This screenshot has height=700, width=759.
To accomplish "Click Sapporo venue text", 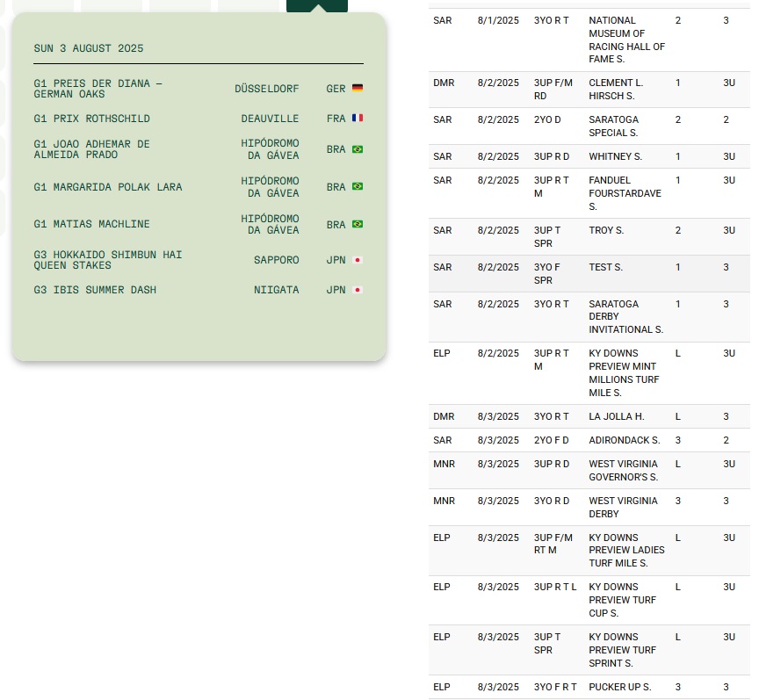I will (277, 260).
